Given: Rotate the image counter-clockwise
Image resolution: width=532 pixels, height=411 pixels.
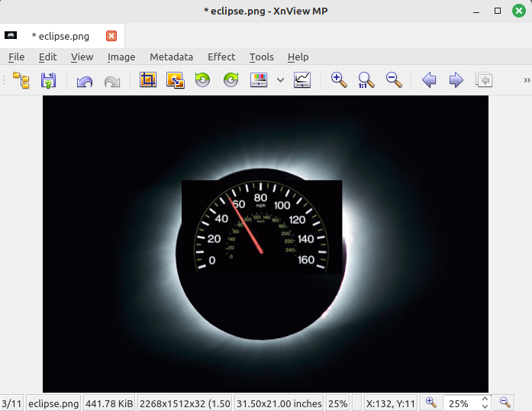Looking at the screenshot, I should click(202, 80).
